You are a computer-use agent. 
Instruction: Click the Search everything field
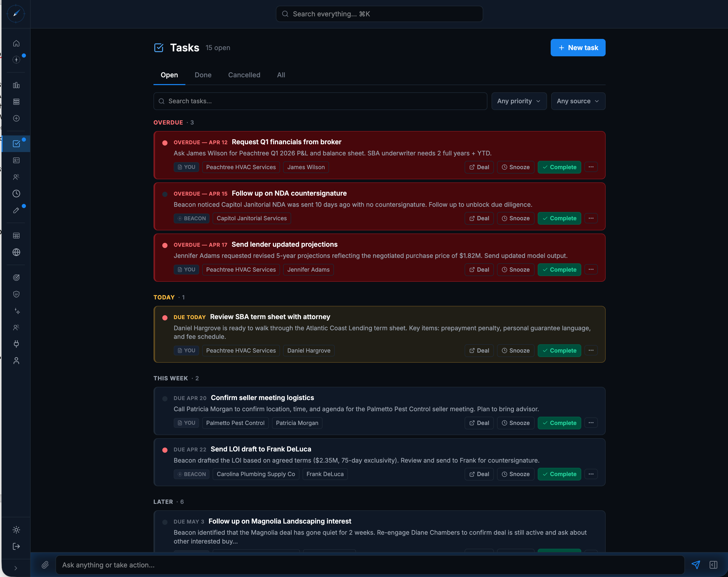tap(379, 14)
